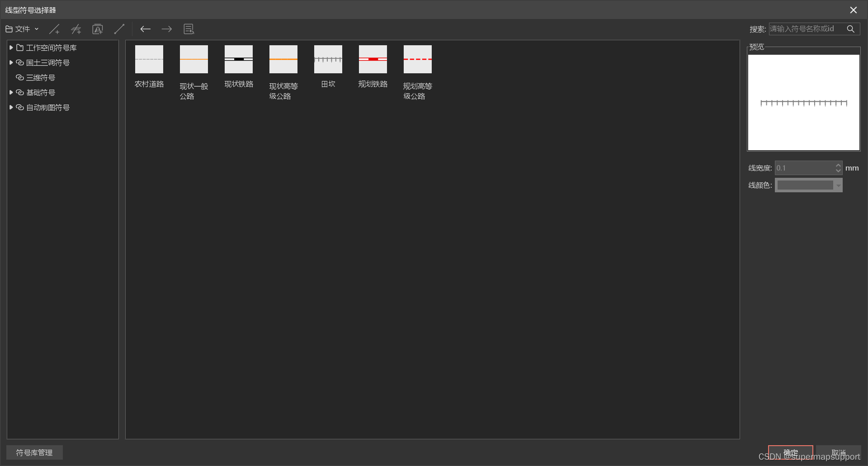The width and height of the screenshot is (868, 466).
Task: Click the new line symbol icon
Action: [54, 29]
